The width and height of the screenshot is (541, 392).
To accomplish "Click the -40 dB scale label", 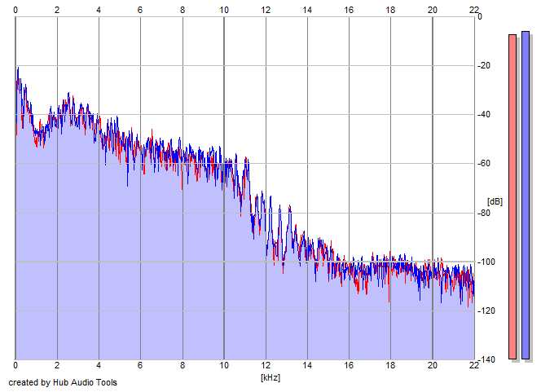I will click(x=484, y=114).
